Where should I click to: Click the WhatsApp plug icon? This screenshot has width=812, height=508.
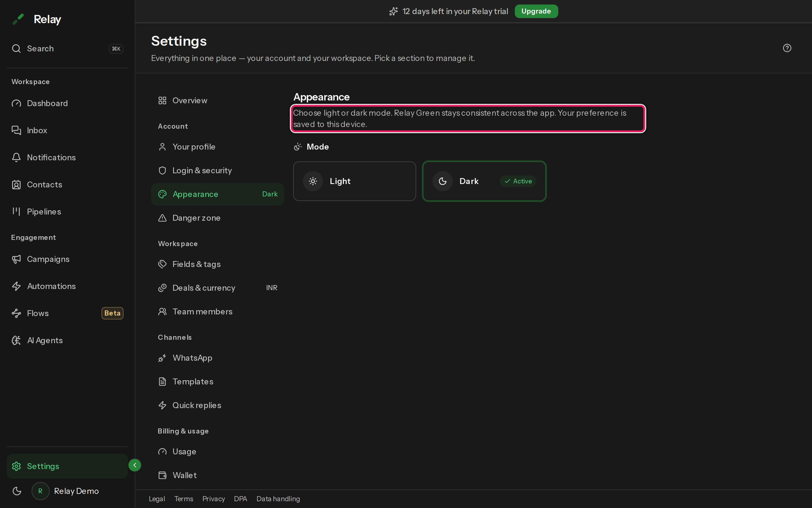[x=162, y=358]
